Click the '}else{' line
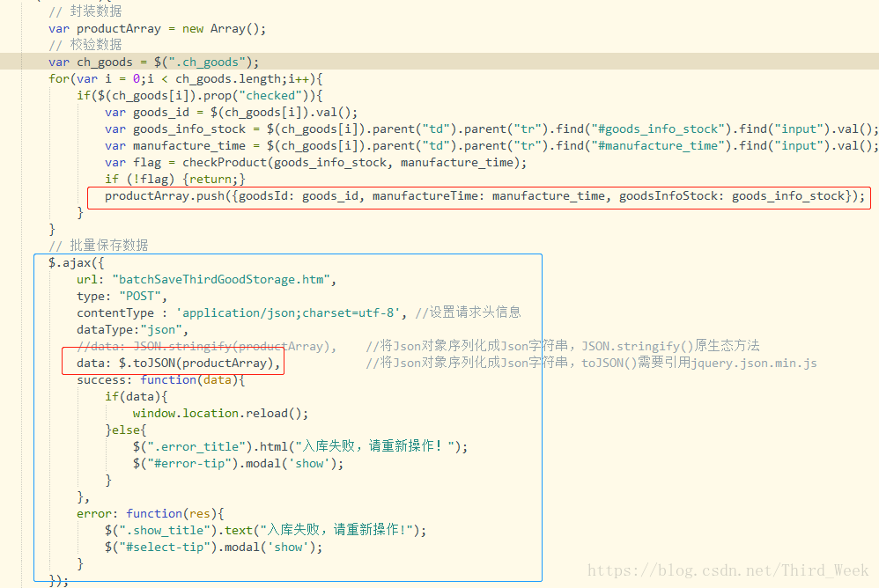Image resolution: width=879 pixels, height=588 pixels. (x=126, y=430)
